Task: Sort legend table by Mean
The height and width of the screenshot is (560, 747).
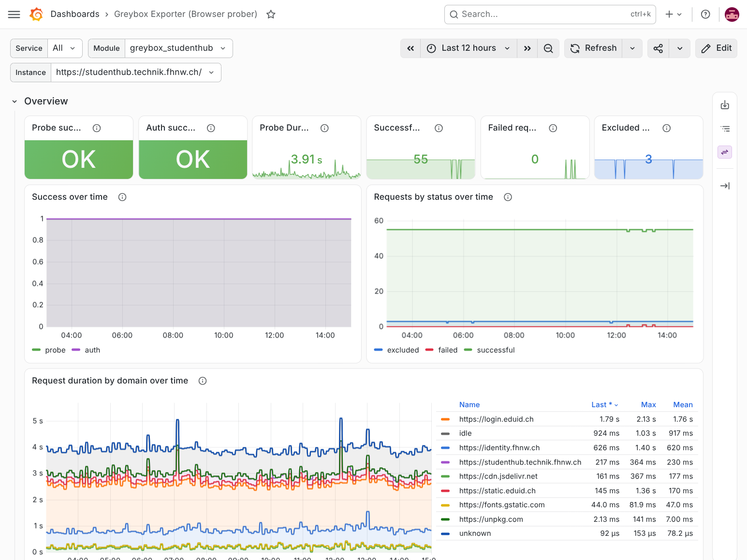Action: coord(683,405)
